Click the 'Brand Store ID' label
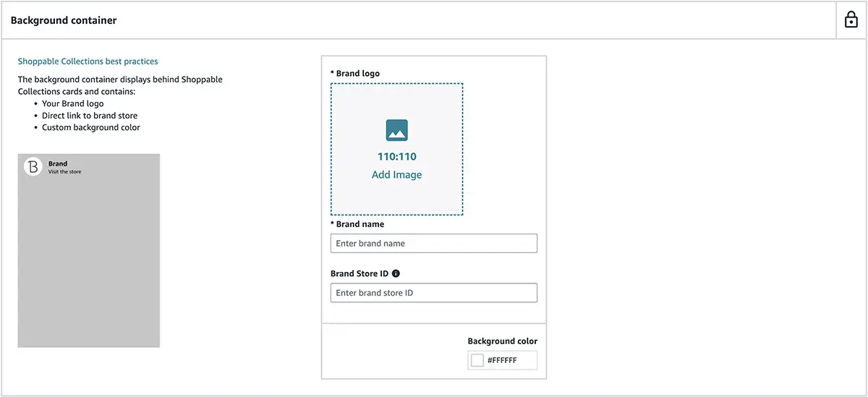868x397 pixels. click(x=359, y=274)
